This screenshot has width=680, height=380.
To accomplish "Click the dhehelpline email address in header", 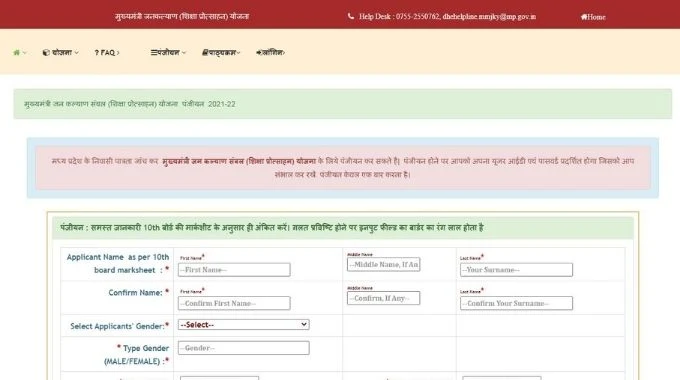I will [x=489, y=16].
